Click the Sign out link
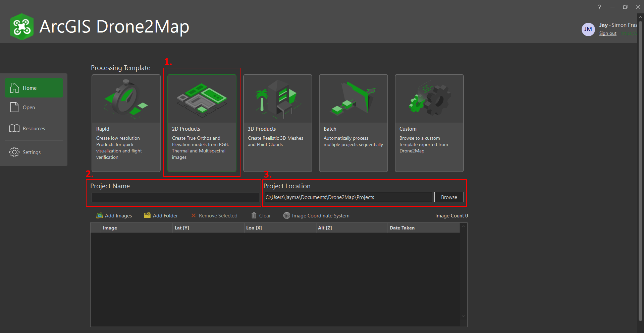Screen dimensions: 644x333 (x=607, y=34)
